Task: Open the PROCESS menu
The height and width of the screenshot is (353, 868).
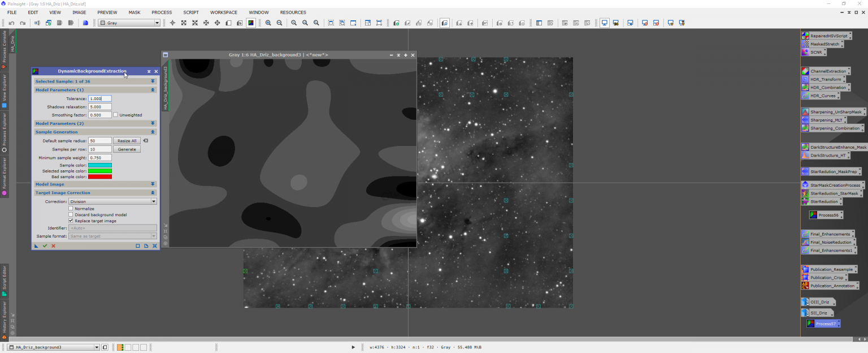Action: tap(162, 12)
